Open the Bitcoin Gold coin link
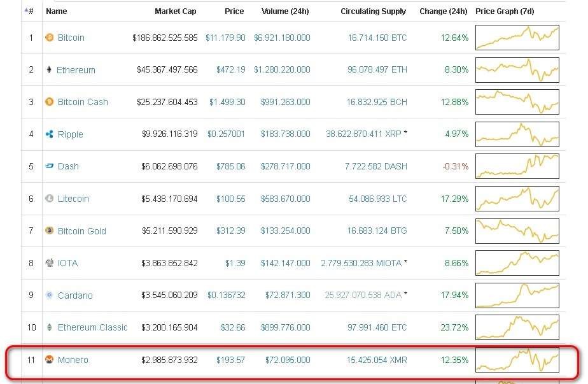Image resolution: width=588 pixels, height=384 pixels. [81, 231]
